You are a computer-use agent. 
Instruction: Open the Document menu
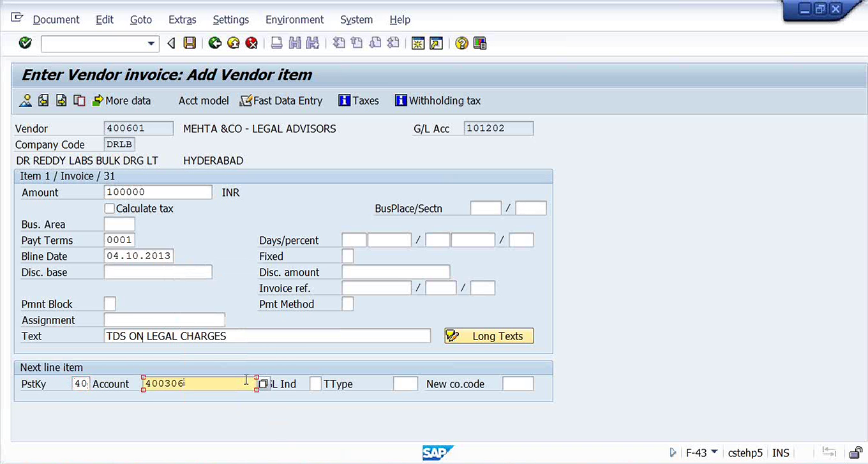point(56,20)
